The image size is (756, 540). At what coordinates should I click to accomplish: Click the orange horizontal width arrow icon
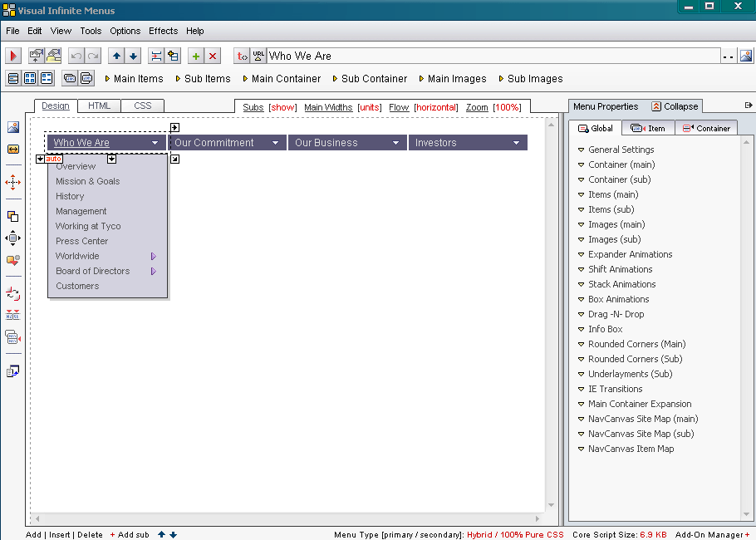pyautogui.click(x=13, y=150)
